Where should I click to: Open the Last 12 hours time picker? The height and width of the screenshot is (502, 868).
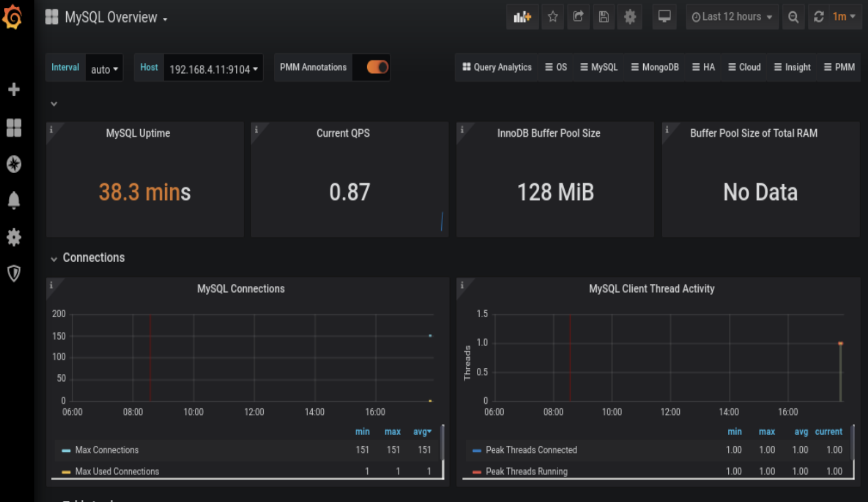(x=732, y=17)
